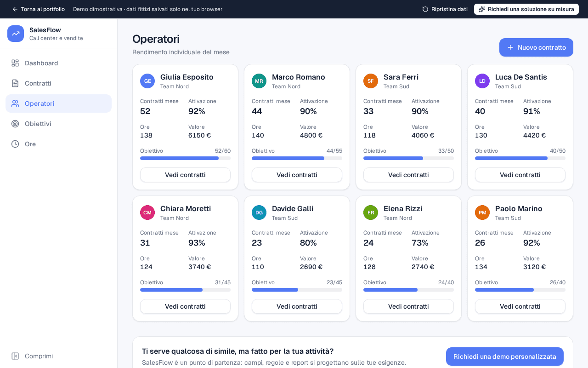Screen dimensions: 588x368
Task: Click Team Sud under Sara Ferri
Action: (x=396, y=86)
